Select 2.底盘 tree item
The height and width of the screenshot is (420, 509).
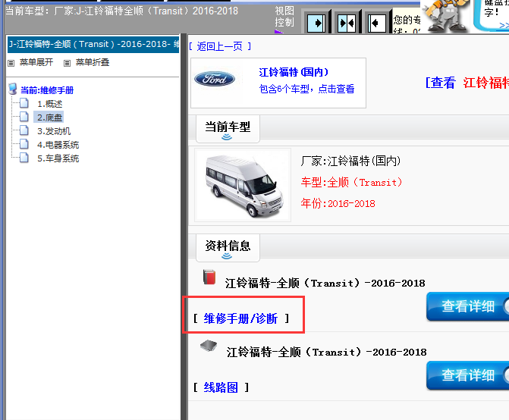click(x=49, y=118)
